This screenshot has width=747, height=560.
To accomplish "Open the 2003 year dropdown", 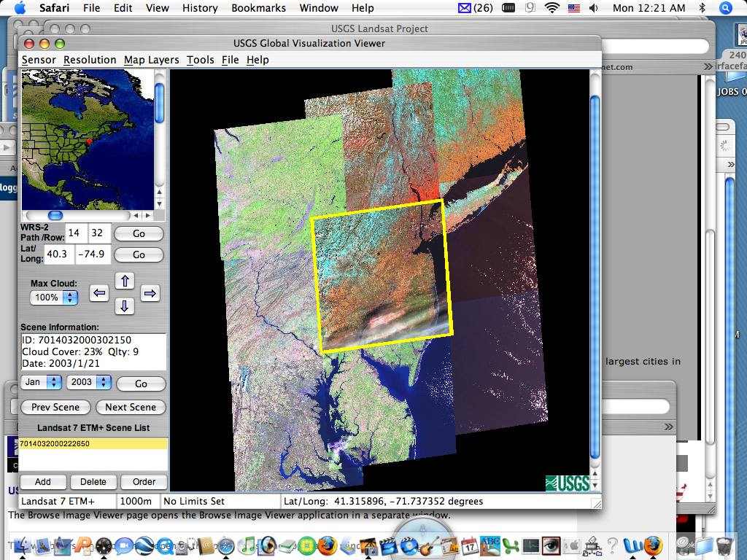I will pos(88,382).
